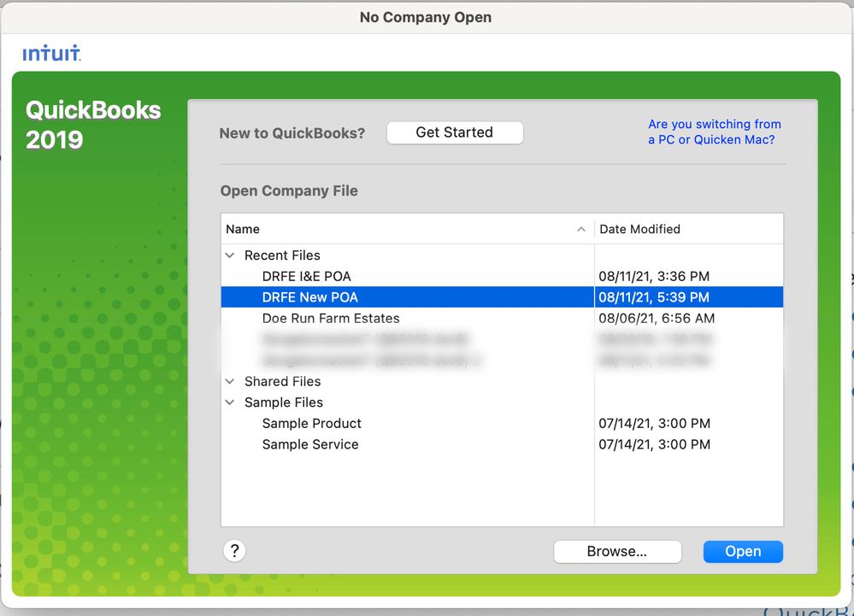This screenshot has height=616, width=854.
Task: Click the Recent Files group label
Action: (282, 255)
